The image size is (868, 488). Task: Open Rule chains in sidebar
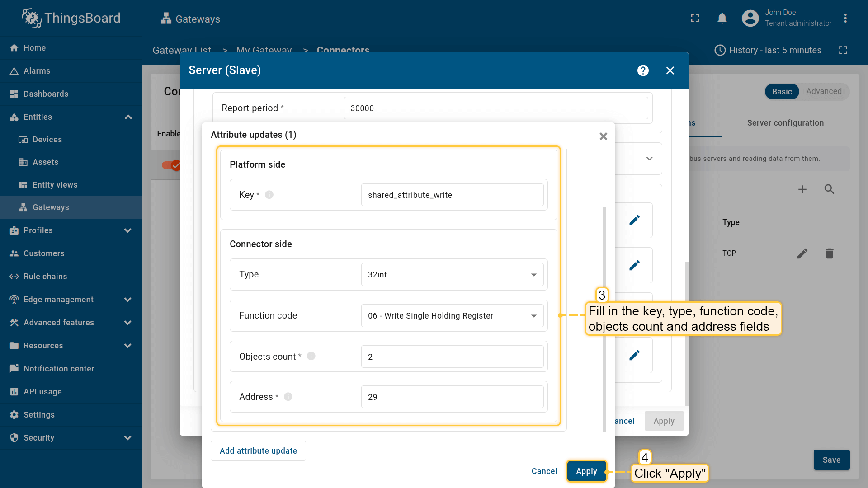[45, 277]
